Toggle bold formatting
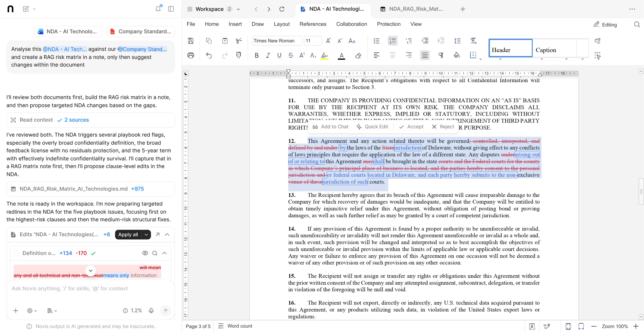The image size is (644, 333). pos(257,55)
